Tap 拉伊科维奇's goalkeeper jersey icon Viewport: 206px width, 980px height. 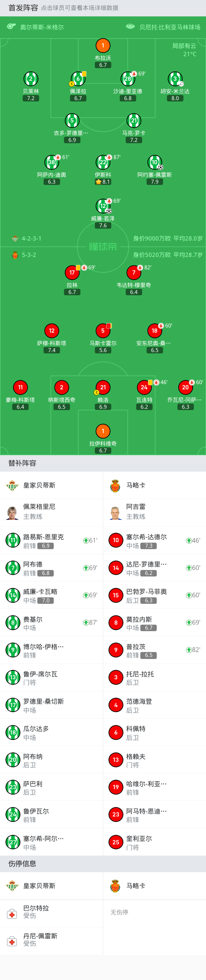(x=103, y=431)
